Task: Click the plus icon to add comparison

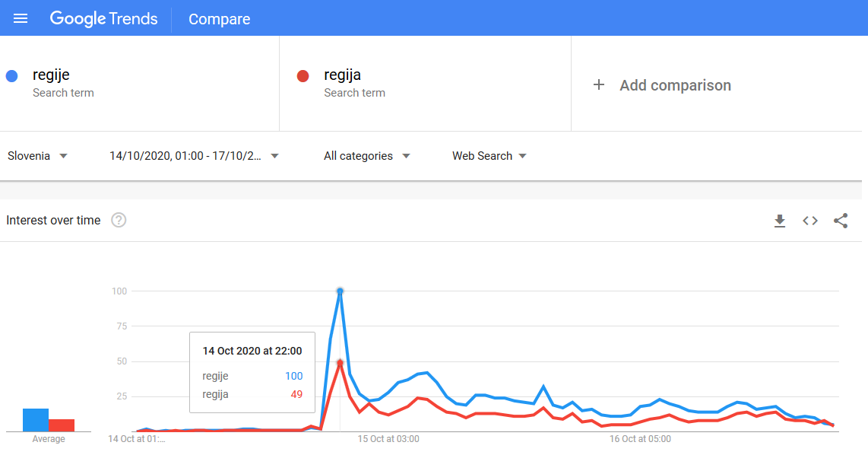Action: [x=598, y=84]
